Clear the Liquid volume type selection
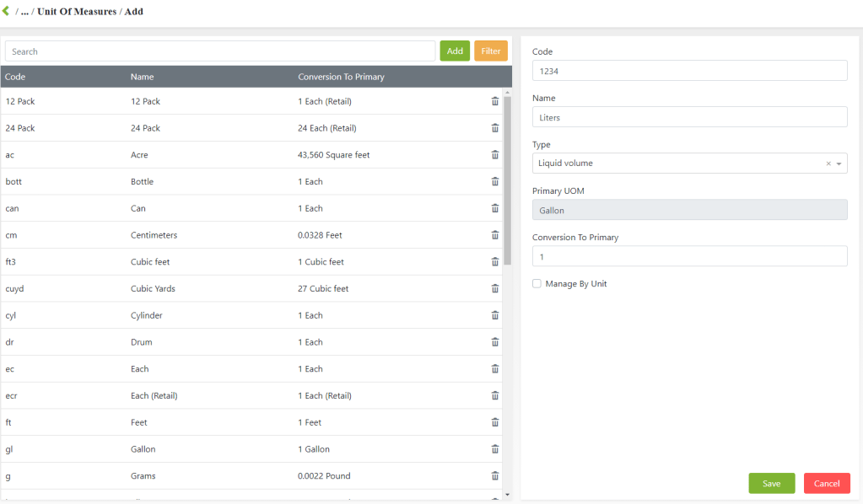The height and width of the screenshot is (504, 863). coord(828,164)
